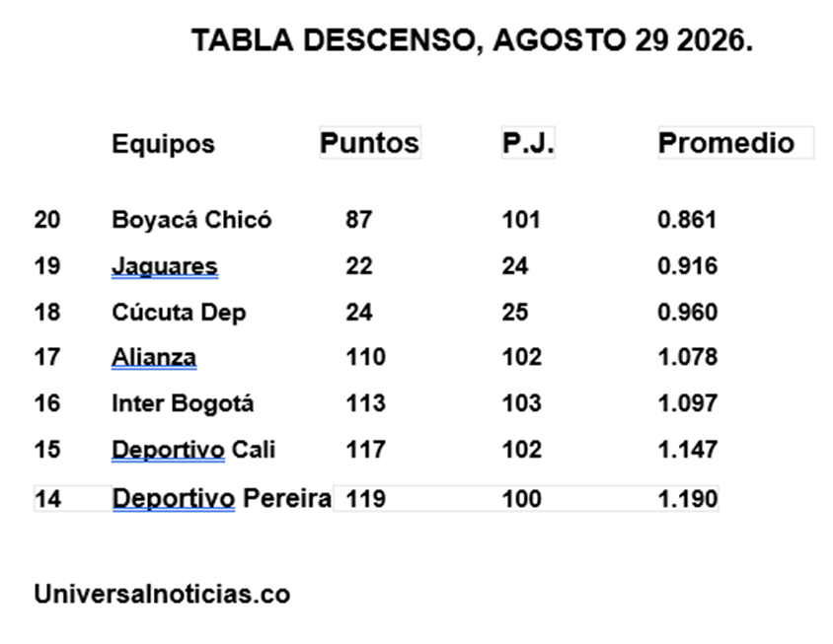Click the Puntos column header
Screen dimensions: 833x644
click(x=370, y=142)
